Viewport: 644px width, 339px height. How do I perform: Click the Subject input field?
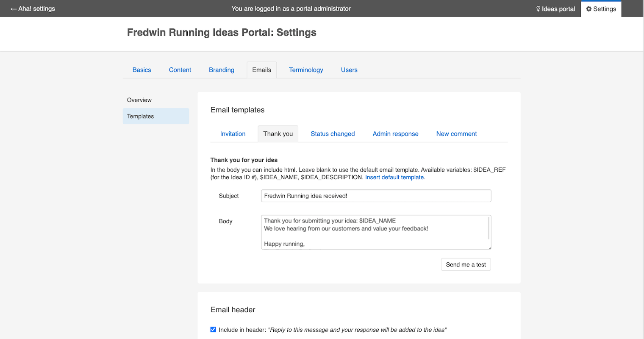(x=375, y=196)
